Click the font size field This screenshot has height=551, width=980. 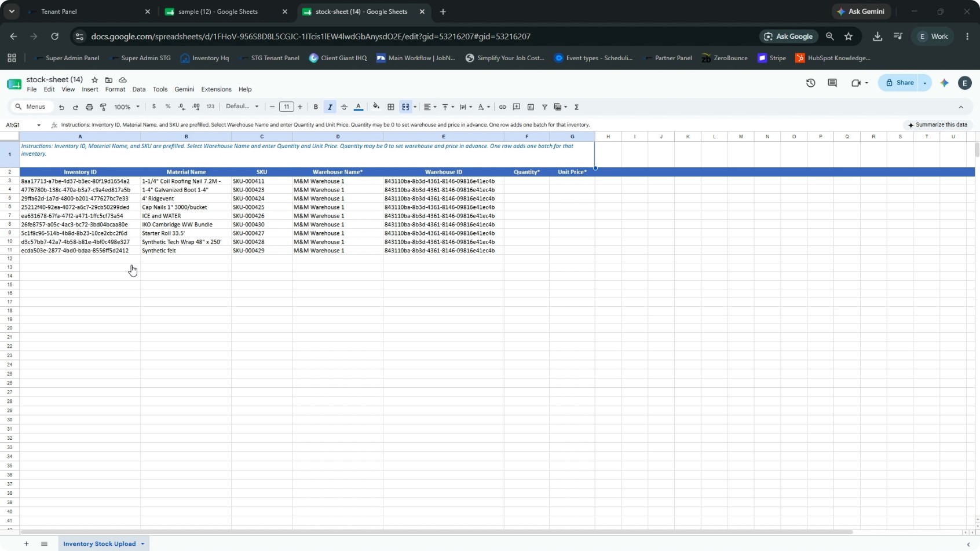pyautogui.click(x=286, y=106)
